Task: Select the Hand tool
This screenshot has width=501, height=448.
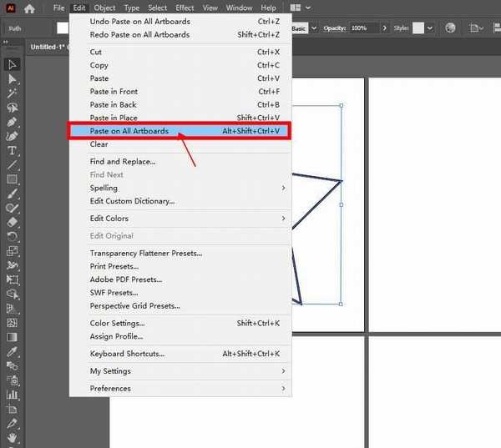Action: pyautogui.click(x=13, y=436)
